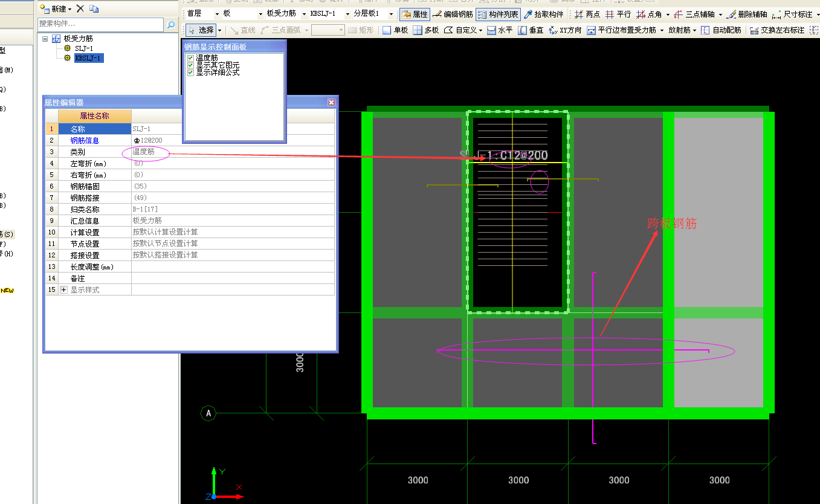The height and width of the screenshot is (504, 820).
Task: Click 删除辅轴 delete auxiliary axis
Action: 747,14
